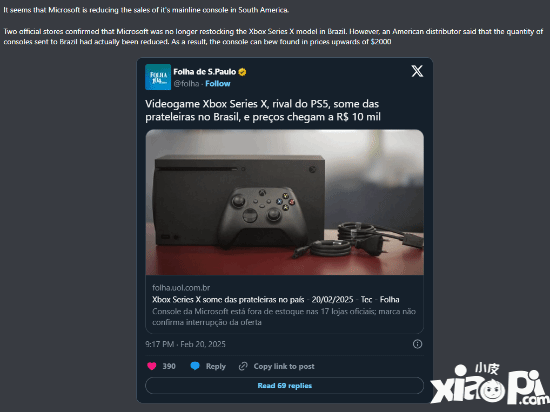This screenshot has width=550, height=412.
Task: Open the Xbox Series X photo
Action: [284, 202]
